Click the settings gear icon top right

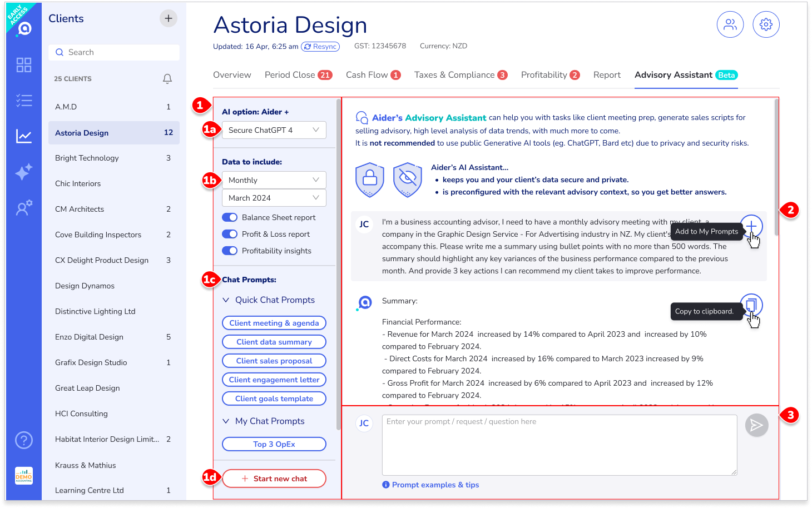point(766,24)
